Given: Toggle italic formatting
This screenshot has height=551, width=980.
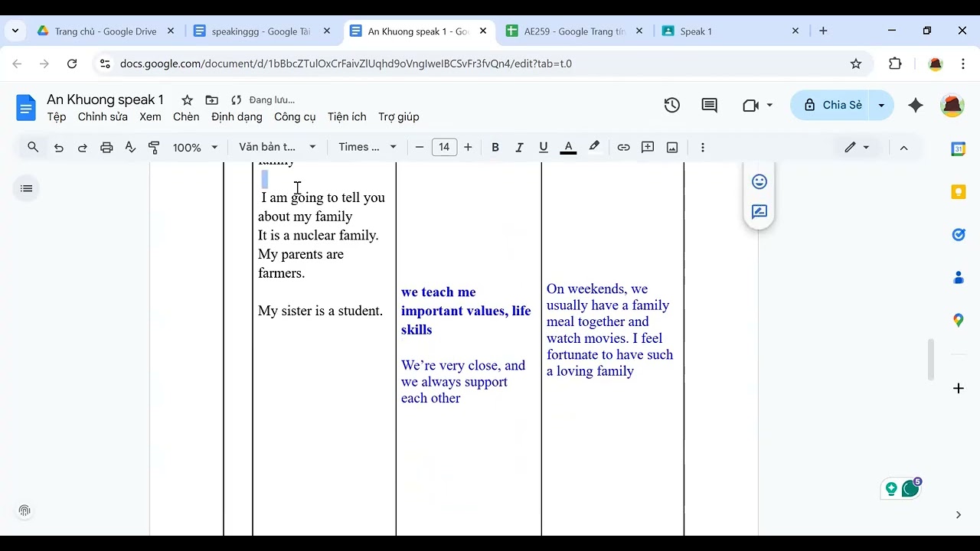Looking at the screenshot, I should click(x=519, y=147).
